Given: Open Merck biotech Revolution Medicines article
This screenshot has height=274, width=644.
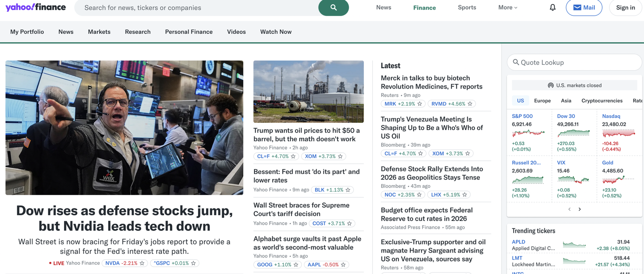Looking at the screenshot, I should (x=431, y=82).
